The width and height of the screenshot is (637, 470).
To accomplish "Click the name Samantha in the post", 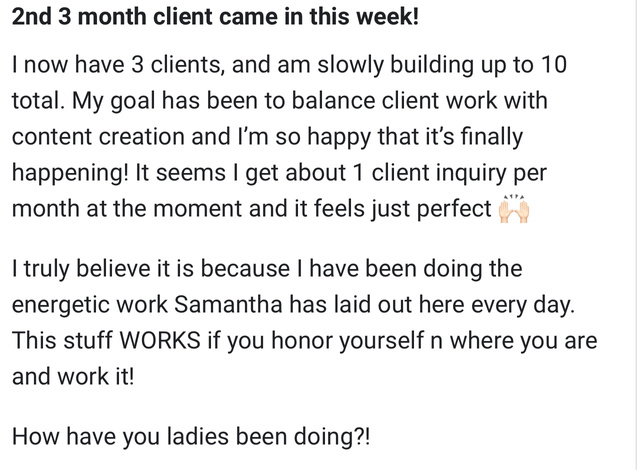I will coord(228,304).
